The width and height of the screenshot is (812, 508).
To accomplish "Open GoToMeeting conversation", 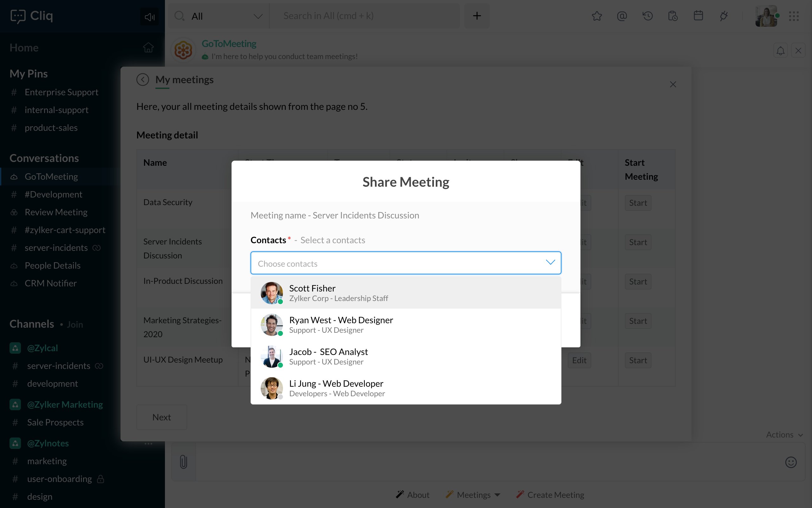I will (x=51, y=177).
